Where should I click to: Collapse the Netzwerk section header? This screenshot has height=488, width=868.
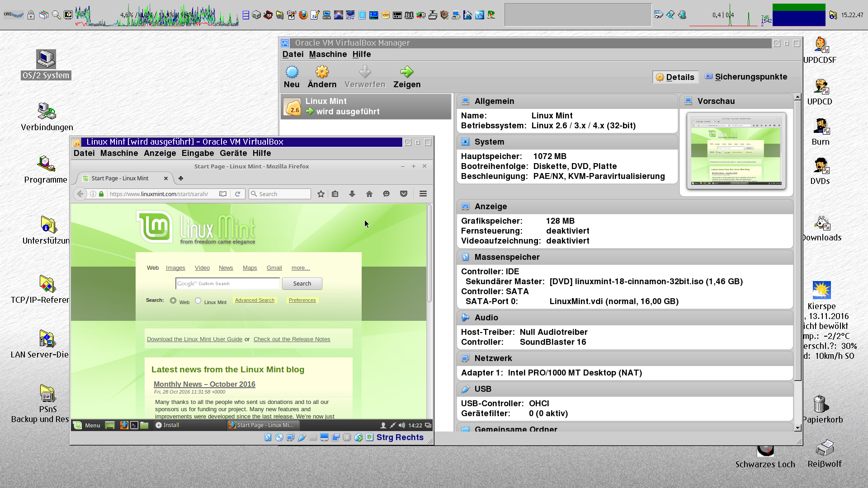click(x=625, y=358)
